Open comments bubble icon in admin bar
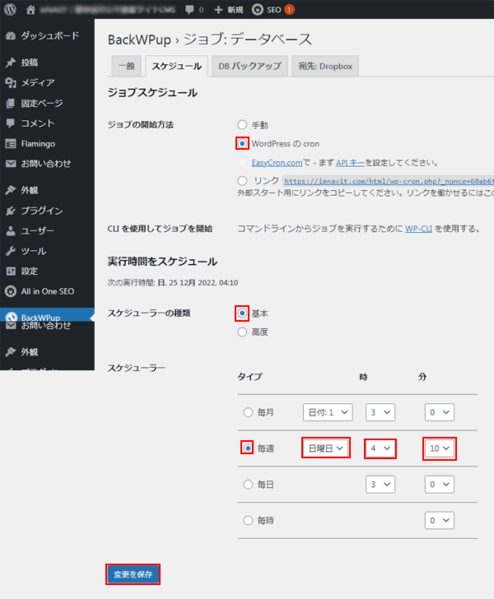The image size is (494, 599). tap(190, 10)
